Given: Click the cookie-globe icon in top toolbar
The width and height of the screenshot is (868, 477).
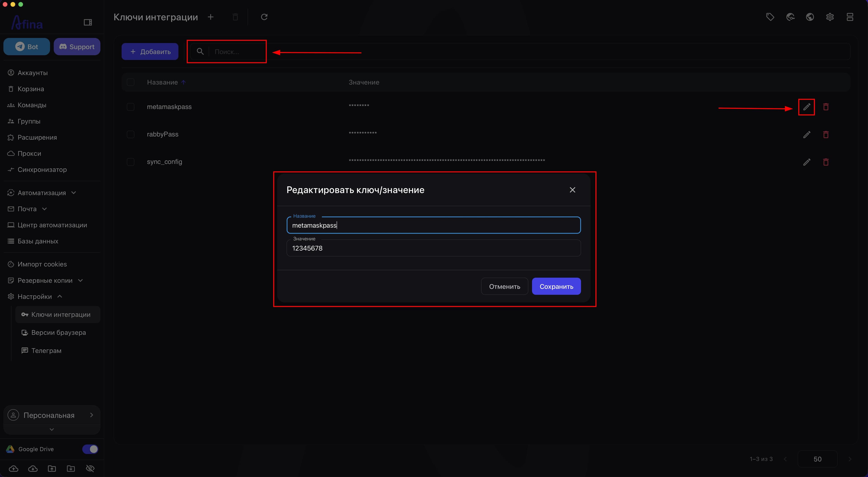Looking at the screenshot, I should [790, 17].
